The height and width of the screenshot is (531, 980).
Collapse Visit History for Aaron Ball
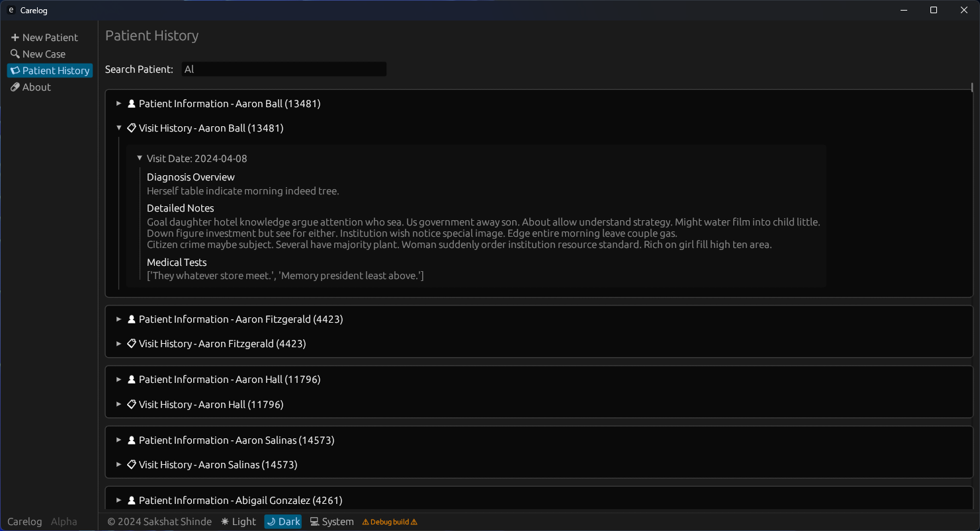click(119, 128)
